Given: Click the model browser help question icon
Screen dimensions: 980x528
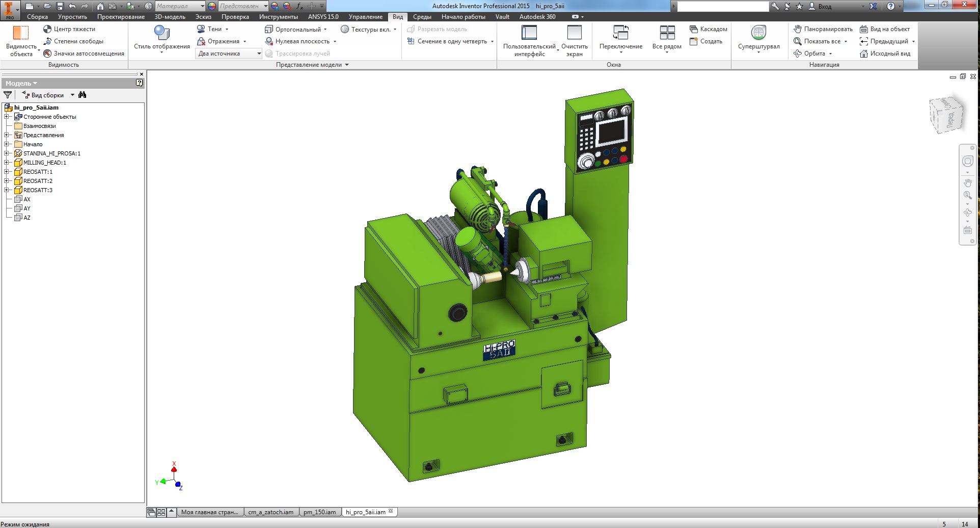Looking at the screenshot, I should point(139,83).
